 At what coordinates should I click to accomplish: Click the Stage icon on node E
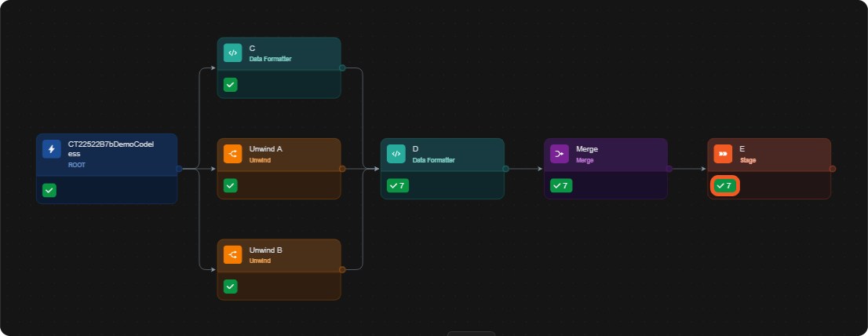click(722, 154)
